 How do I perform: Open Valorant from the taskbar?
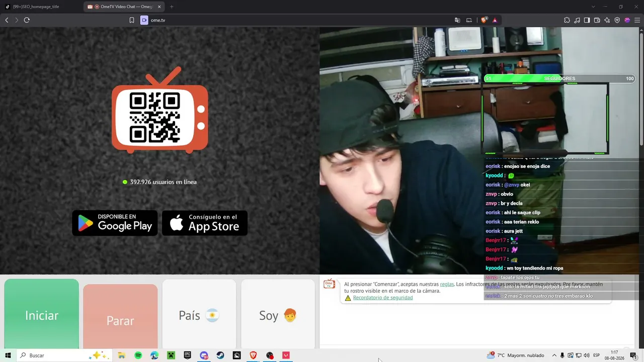(286, 355)
